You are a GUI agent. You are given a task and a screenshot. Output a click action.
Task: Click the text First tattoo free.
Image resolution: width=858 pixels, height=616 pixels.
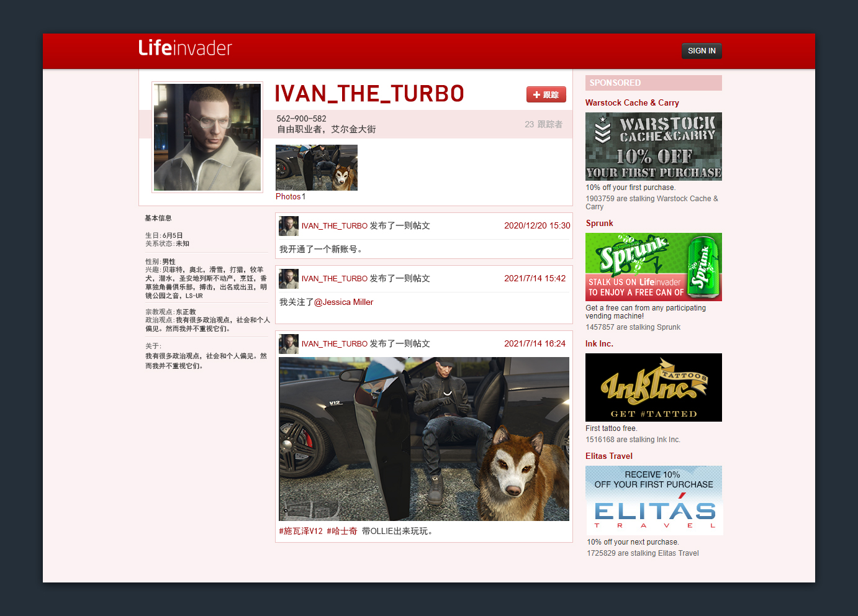(x=612, y=428)
